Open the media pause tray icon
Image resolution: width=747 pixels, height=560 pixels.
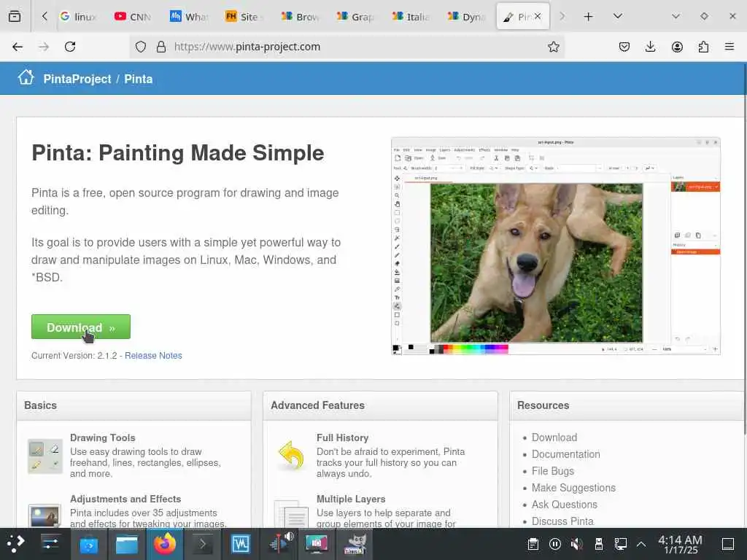[x=555, y=544]
